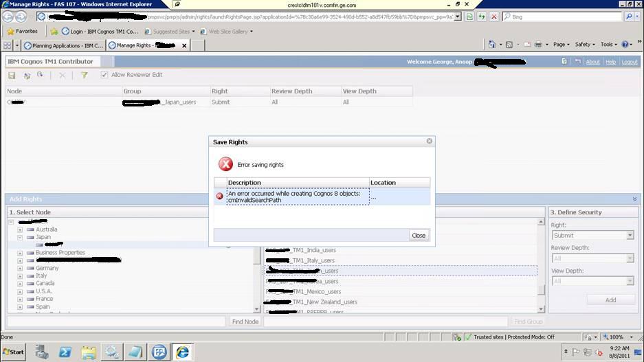Open the Favorites star button
The width and height of the screenshot is (644, 362).
[x=22, y=31]
